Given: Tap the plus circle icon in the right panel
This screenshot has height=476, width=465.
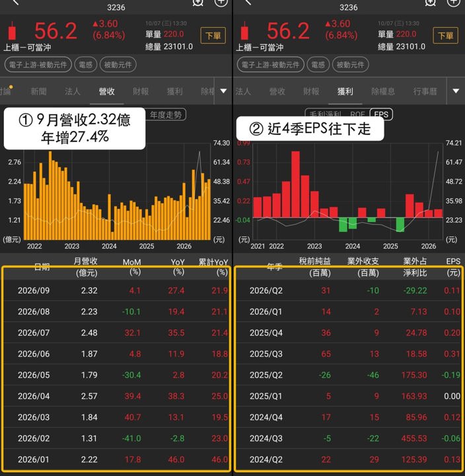Looking at the screenshot, I should [453, 3].
